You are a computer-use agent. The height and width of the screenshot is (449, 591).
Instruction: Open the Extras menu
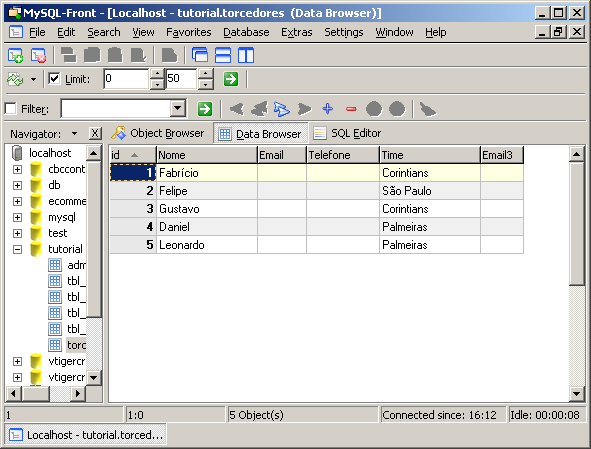(x=297, y=32)
